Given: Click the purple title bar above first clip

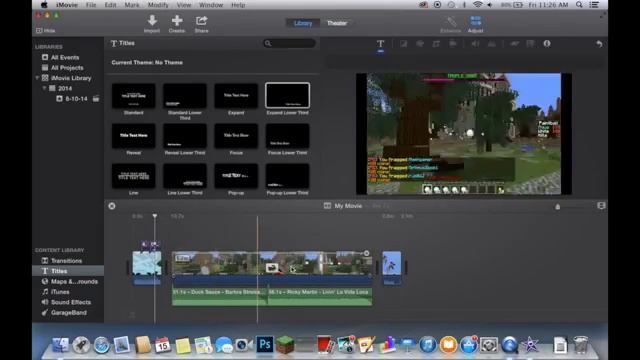Looking at the screenshot, I should (x=150, y=245).
